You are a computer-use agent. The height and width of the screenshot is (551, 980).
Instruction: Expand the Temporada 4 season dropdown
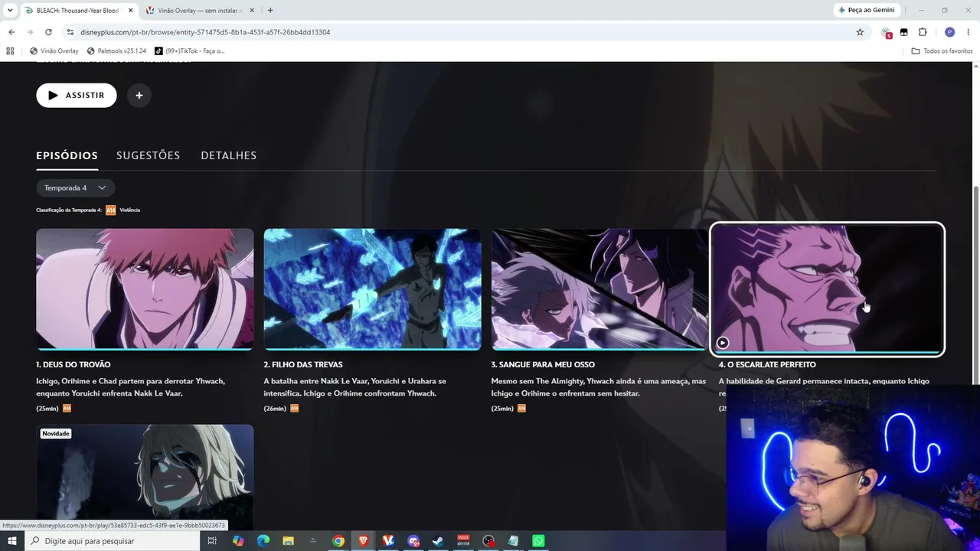75,187
